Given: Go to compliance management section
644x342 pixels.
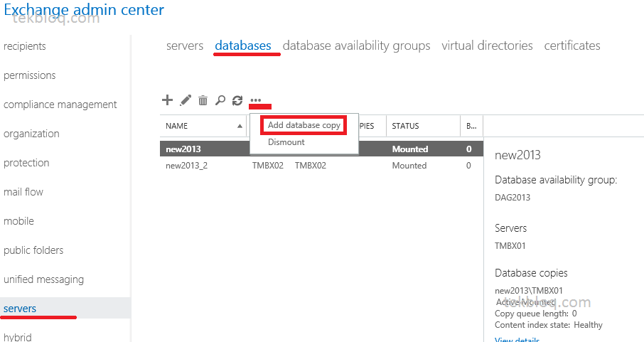Looking at the screenshot, I should (60, 105).
